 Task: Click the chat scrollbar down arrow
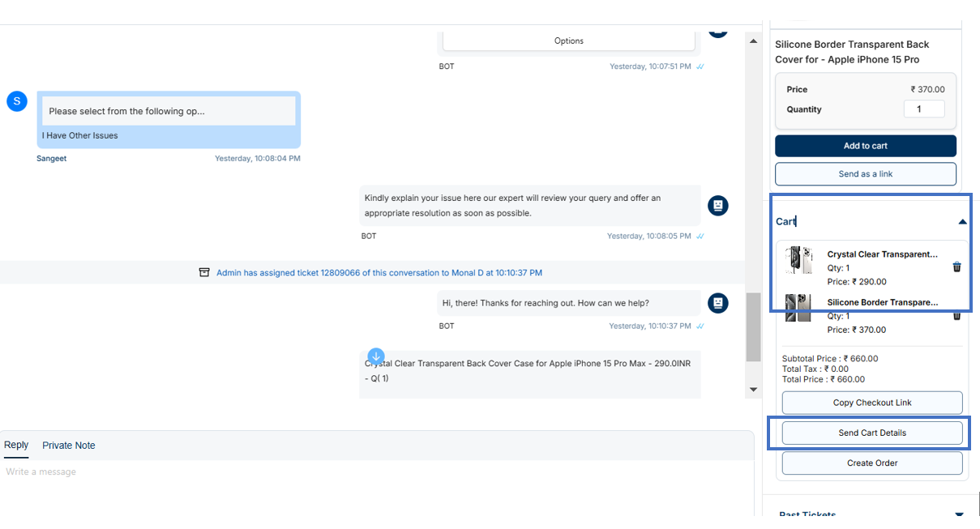(x=753, y=390)
